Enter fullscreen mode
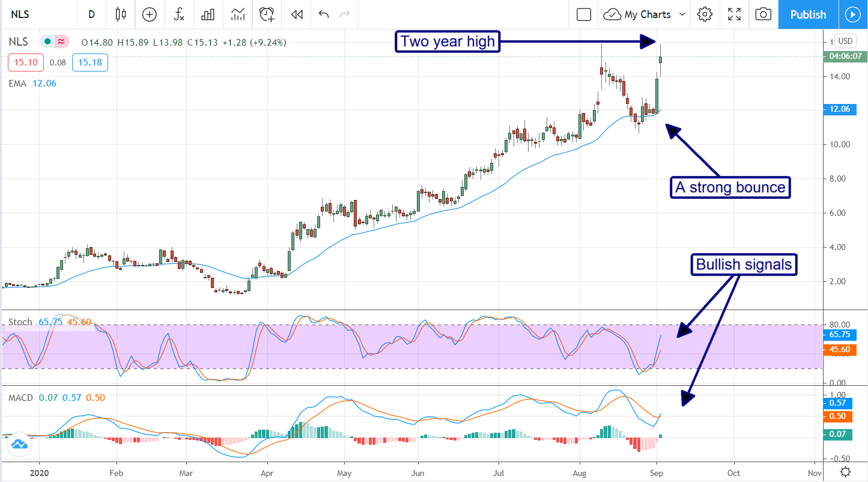This screenshot has width=868, height=482. click(734, 14)
